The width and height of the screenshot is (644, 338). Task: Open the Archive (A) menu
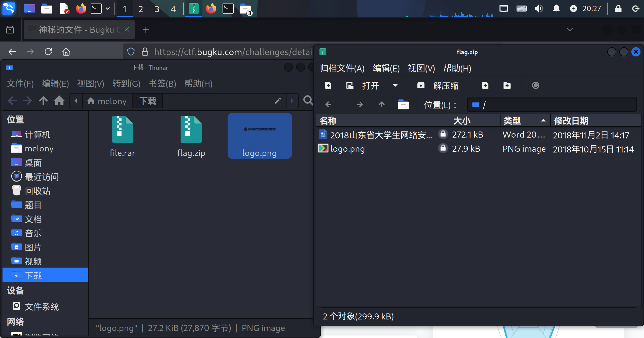tap(342, 68)
